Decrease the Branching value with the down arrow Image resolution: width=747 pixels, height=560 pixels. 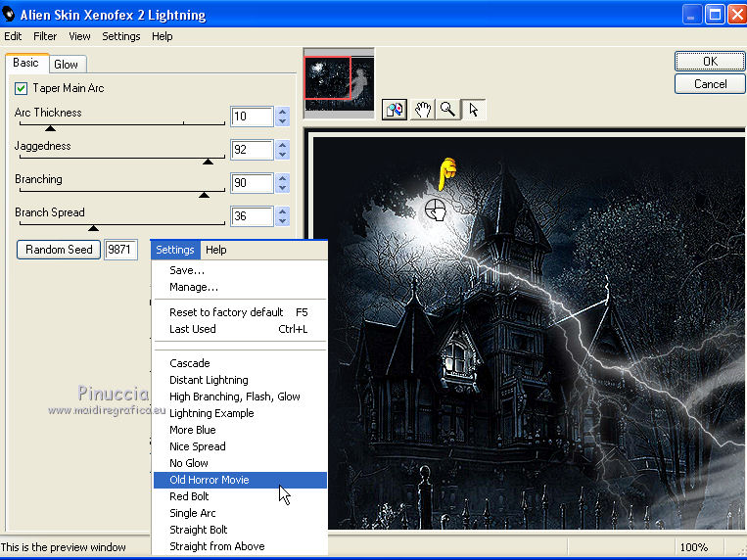[x=283, y=188]
